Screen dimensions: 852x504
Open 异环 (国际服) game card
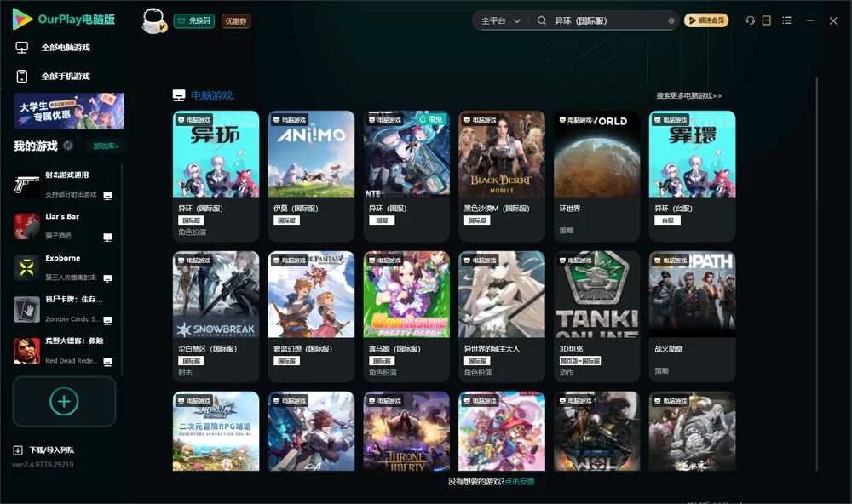[216, 176]
